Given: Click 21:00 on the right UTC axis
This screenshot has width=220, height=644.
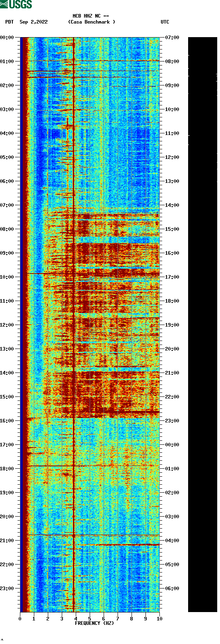Looking at the screenshot, I should [x=172, y=373].
